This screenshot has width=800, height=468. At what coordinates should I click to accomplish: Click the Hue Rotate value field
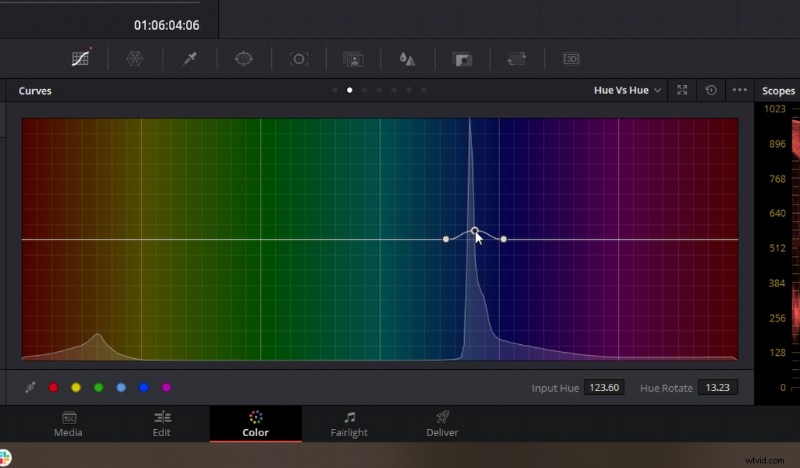[717, 387]
